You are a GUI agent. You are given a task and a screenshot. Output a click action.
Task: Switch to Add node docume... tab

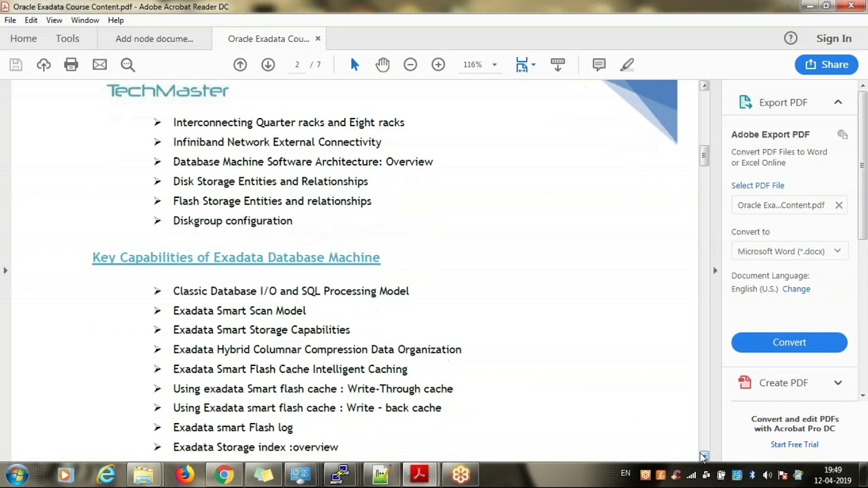(155, 39)
